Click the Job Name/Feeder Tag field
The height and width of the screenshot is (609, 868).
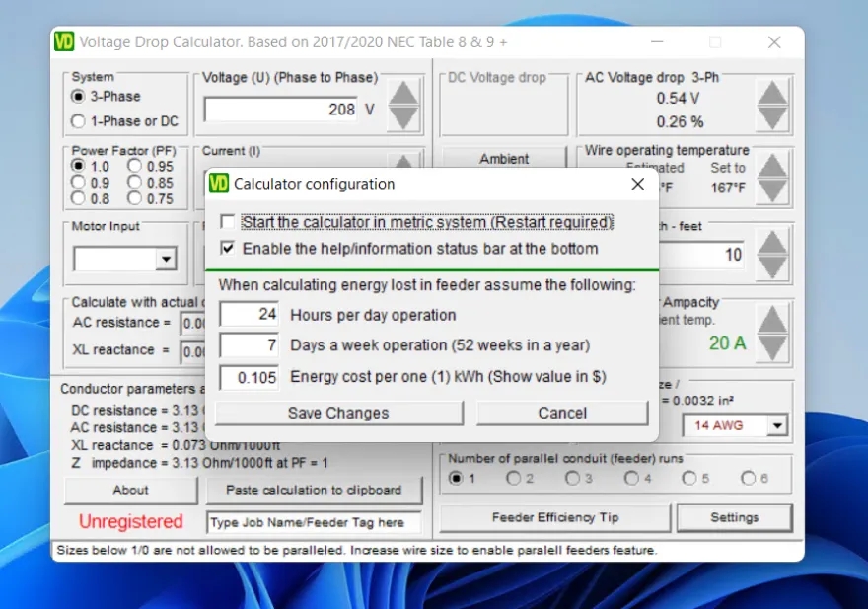tap(314, 522)
